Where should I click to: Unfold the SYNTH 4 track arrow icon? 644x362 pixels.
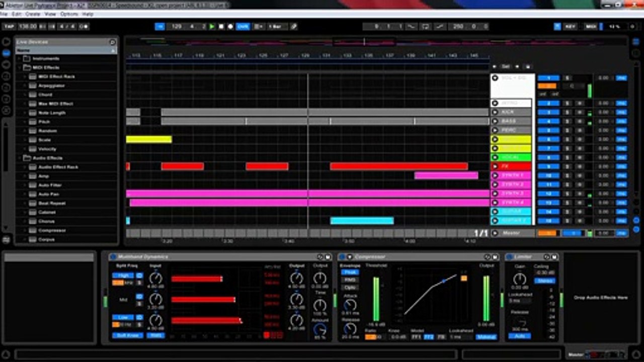[495, 203]
